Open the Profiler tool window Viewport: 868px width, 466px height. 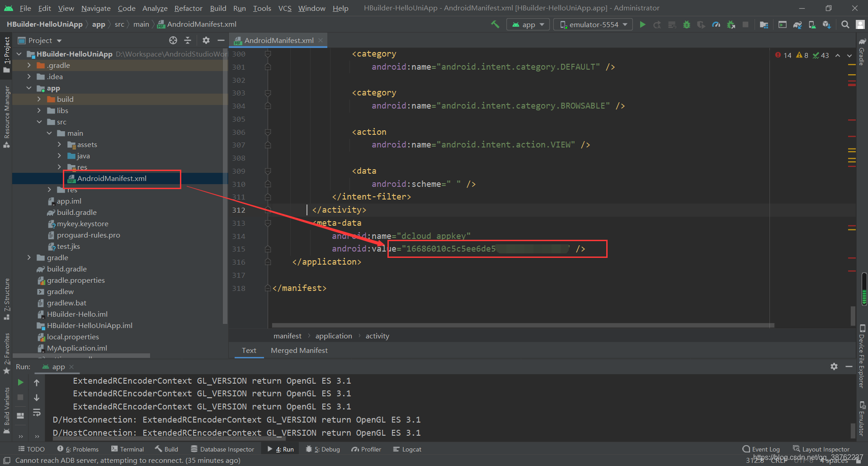pos(367,449)
